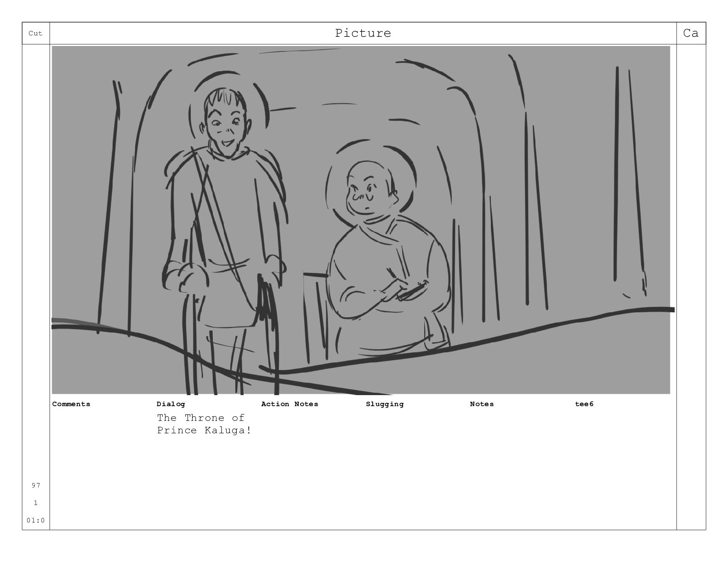Select the 'tee6' field label

pyautogui.click(x=584, y=404)
